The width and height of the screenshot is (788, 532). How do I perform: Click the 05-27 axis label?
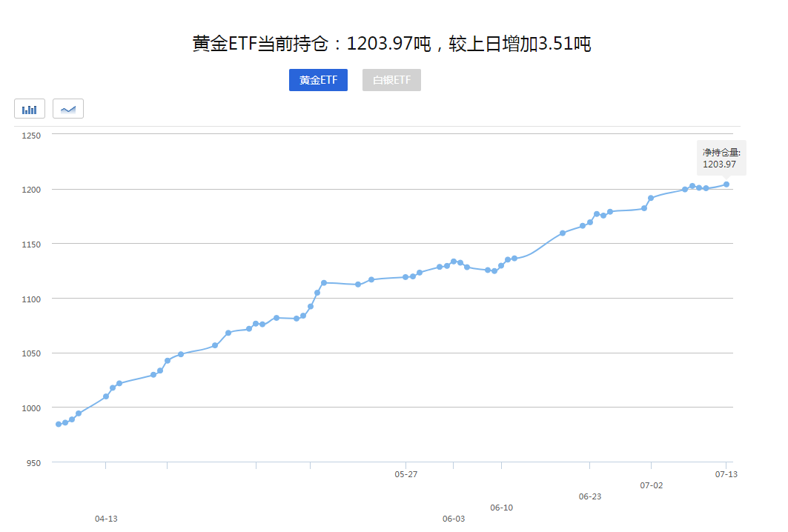coord(406,474)
